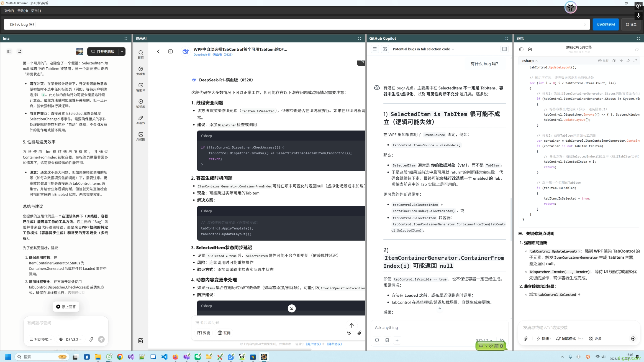Select AI写作 in the 纳米AI sidebar

tap(141, 120)
